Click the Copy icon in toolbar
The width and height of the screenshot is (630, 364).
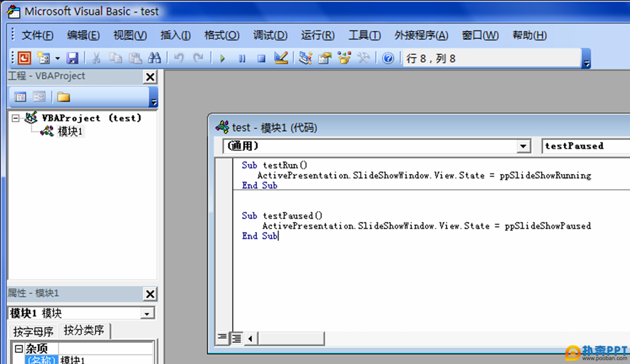coord(116,58)
